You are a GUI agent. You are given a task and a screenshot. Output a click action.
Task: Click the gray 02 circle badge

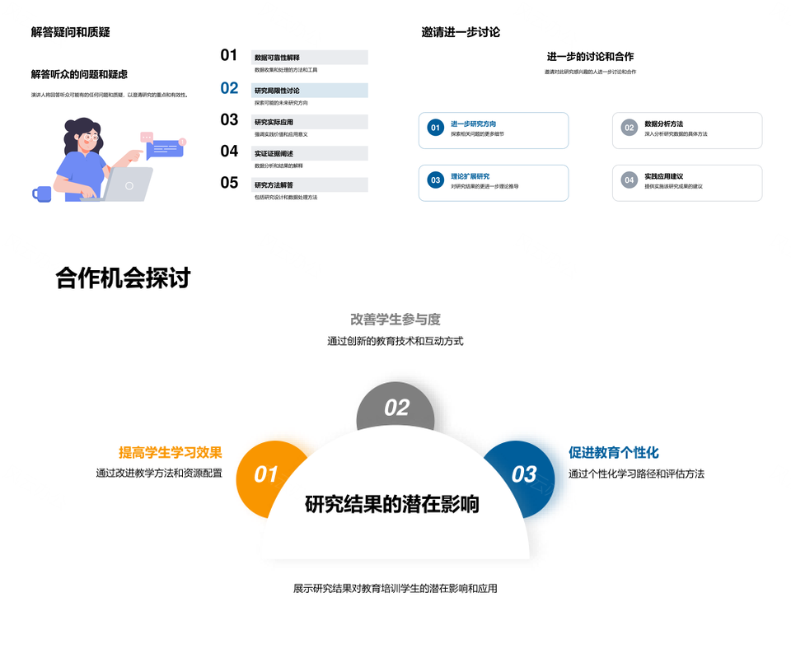396,408
